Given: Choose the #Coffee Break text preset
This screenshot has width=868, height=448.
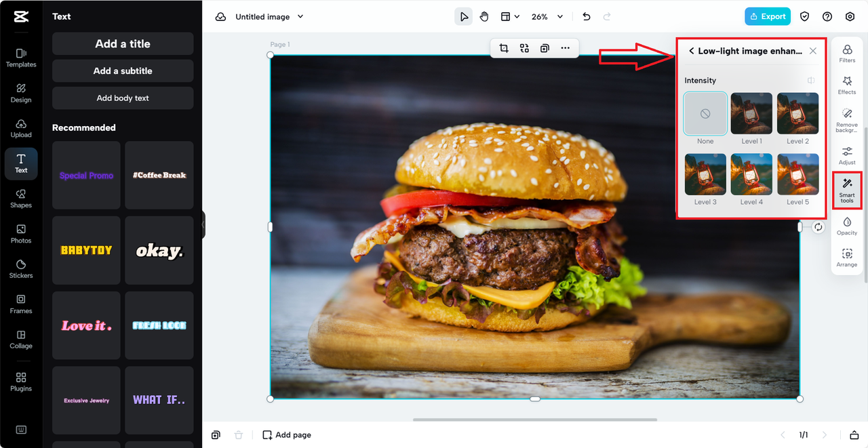Looking at the screenshot, I should click(159, 175).
